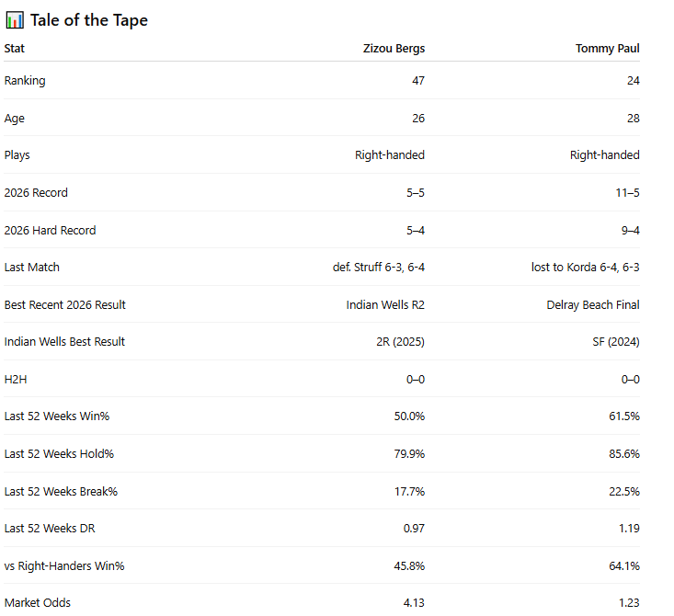Click the lost to Korda result cell
Screen dimensions: 674x616
click(x=586, y=267)
